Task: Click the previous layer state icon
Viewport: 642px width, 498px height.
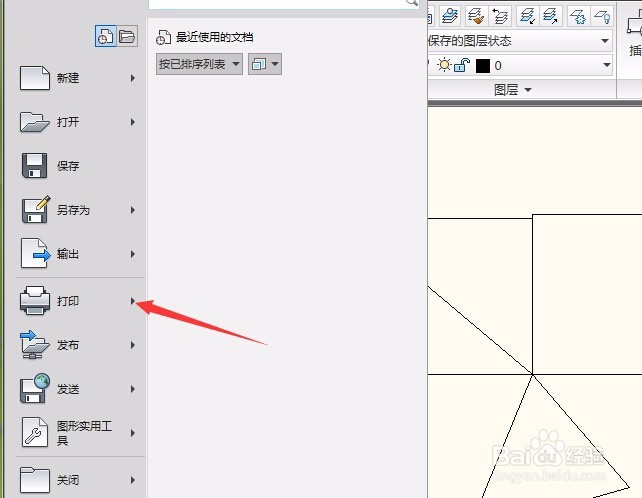Action: [x=500, y=16]
